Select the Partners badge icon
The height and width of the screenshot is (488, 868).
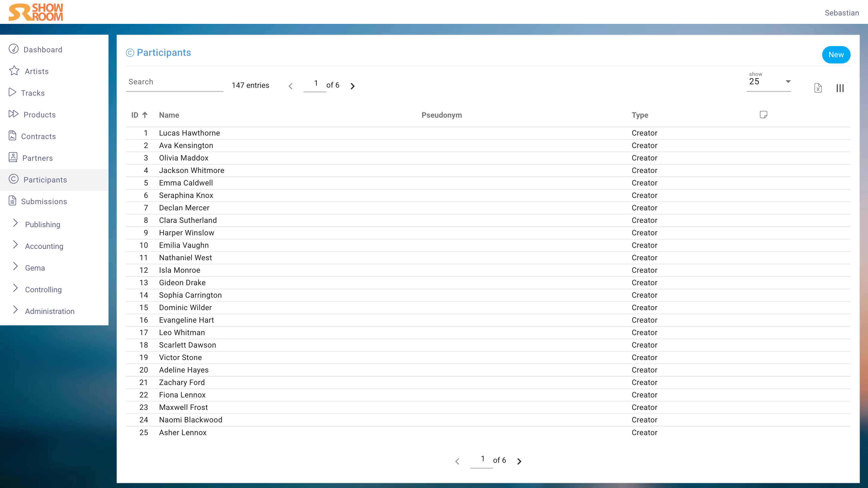point(12,157)
